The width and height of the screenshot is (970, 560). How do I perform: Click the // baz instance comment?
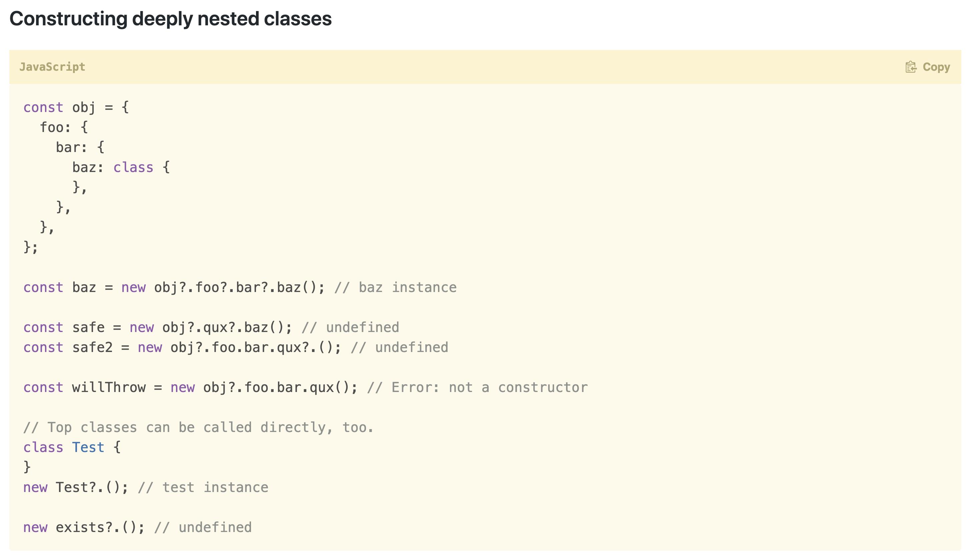[x=396, y=287]
